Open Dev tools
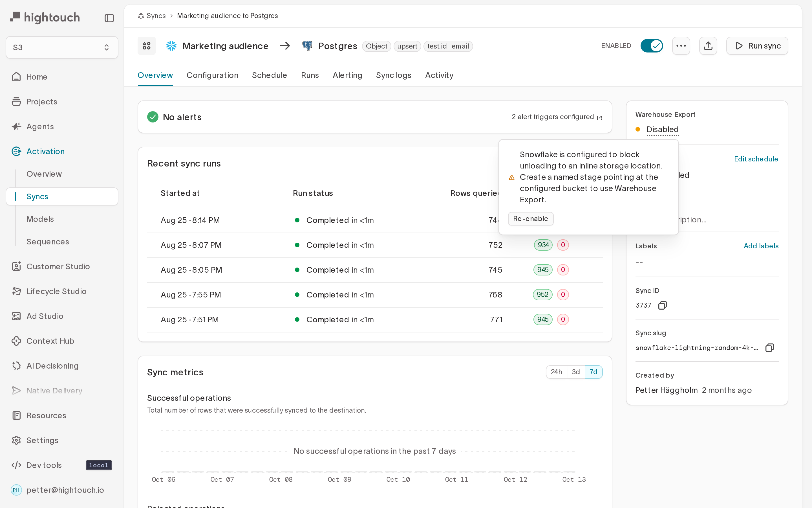 point(44,465)
